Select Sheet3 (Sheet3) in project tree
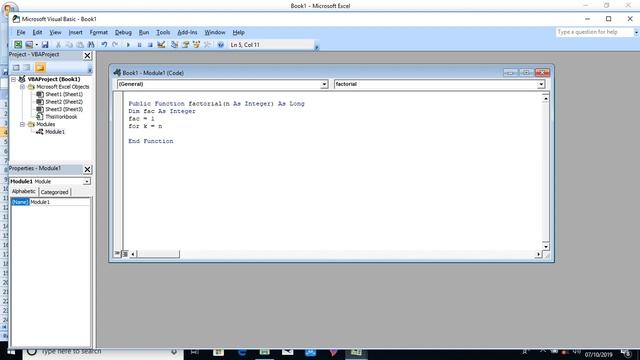The height and width of the screenshot is (360, 640). pyautogui.click(x=64, y=109)
